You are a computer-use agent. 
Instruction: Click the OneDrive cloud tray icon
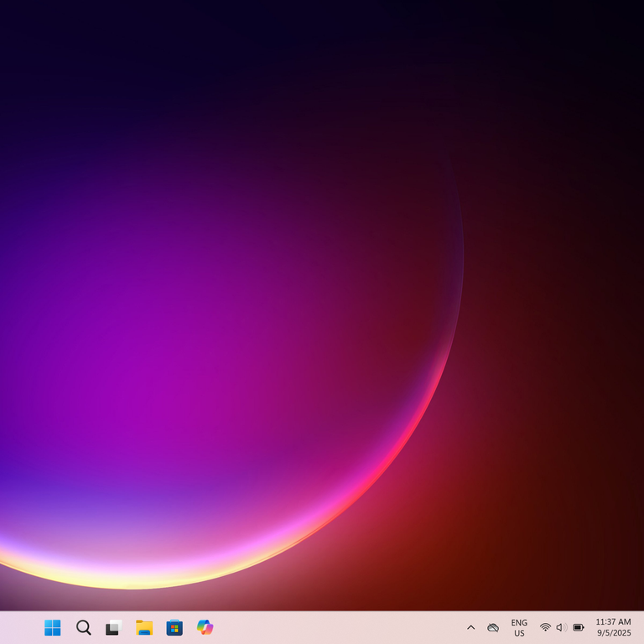[493, 627]
